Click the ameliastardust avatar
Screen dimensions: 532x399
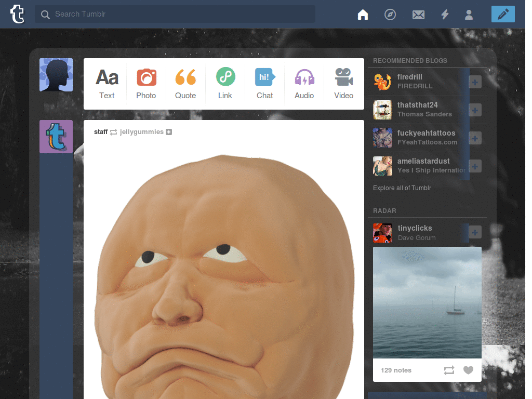(x=382, y=166)
